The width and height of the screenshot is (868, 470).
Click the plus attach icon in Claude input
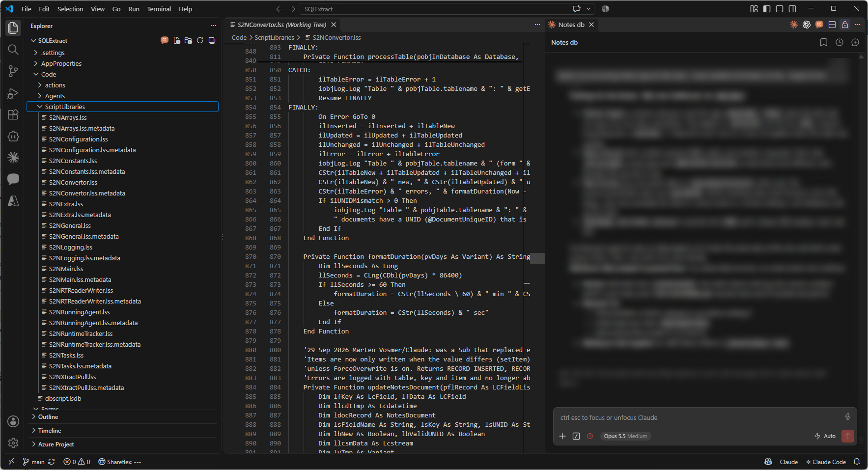[562, 436]
